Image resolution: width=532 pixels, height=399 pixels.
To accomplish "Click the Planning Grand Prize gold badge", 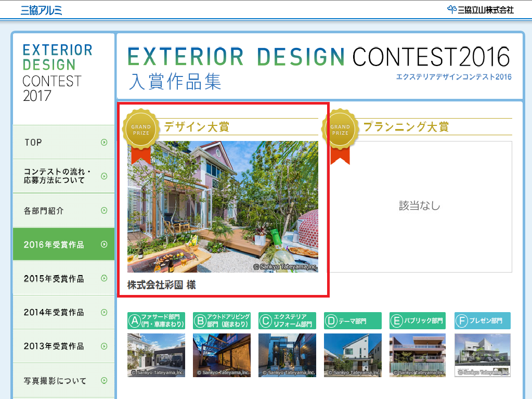I will click(340, 130).
